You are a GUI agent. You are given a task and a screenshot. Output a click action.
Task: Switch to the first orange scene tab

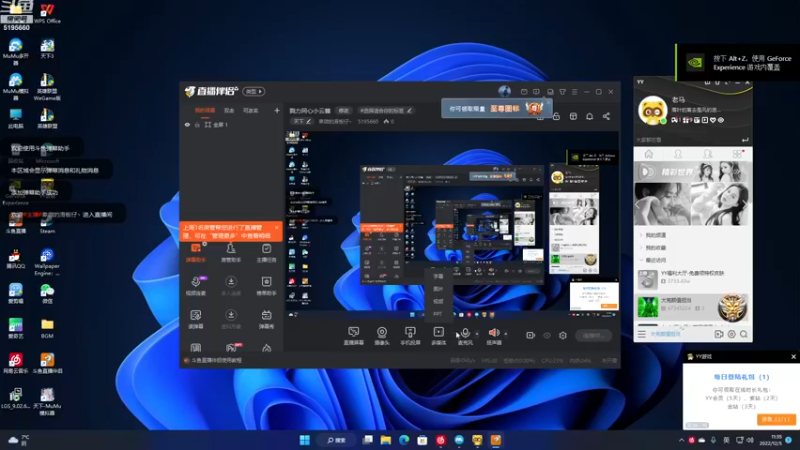pyautogui.click(x=205, y=110)
